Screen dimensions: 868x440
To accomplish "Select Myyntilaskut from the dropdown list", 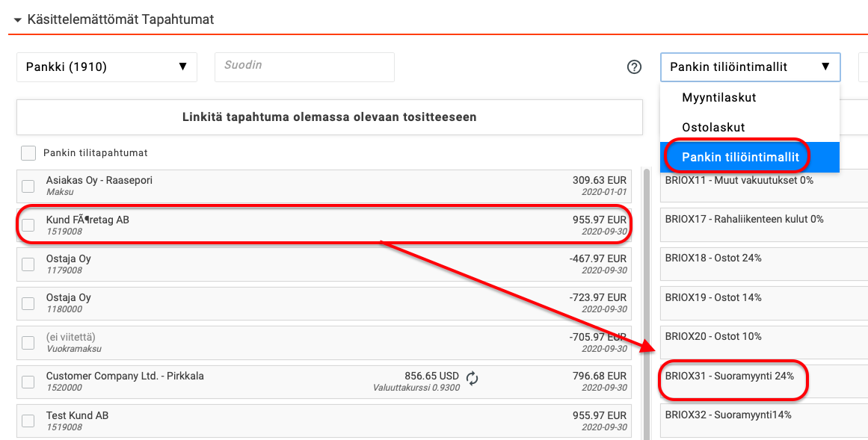I will click(718, 98).
